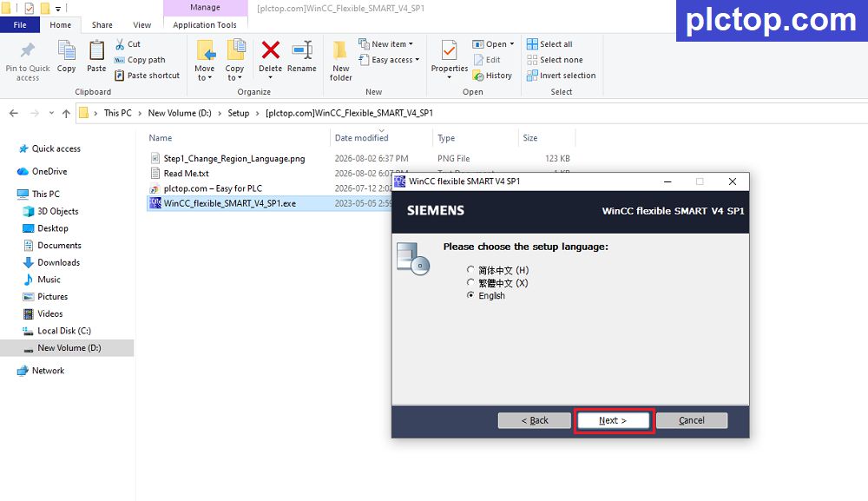Image resolution: width=868 pixels, height=501 pixels.
Task: Select English setup language radio
Action: pos(470,295)
